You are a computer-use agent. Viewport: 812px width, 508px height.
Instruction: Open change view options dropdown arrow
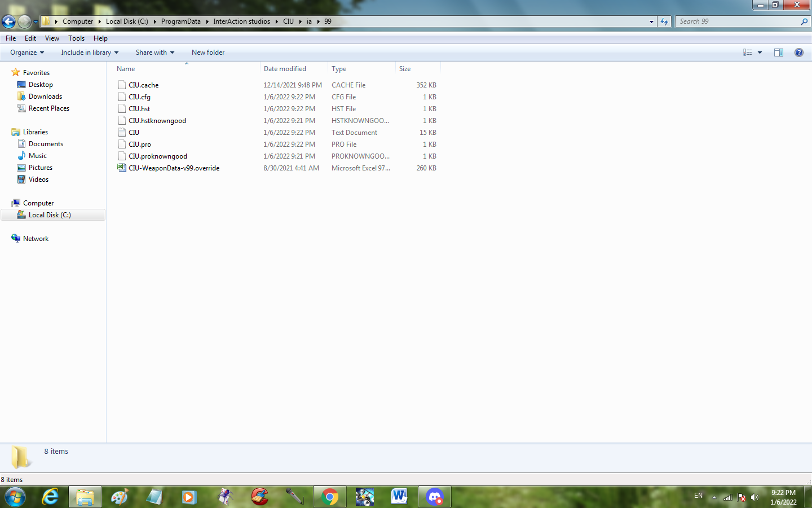click(x=760, y=52)
